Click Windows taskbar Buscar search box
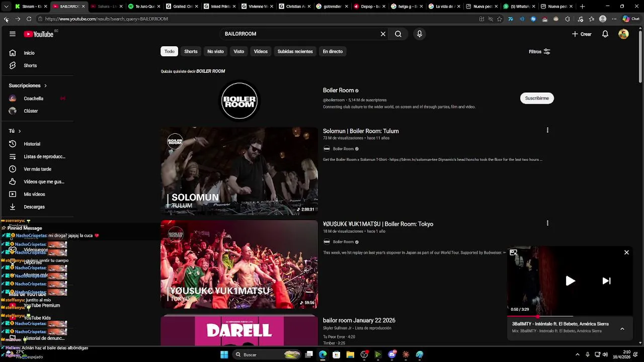The image size is (644, 362). point(268,355)
